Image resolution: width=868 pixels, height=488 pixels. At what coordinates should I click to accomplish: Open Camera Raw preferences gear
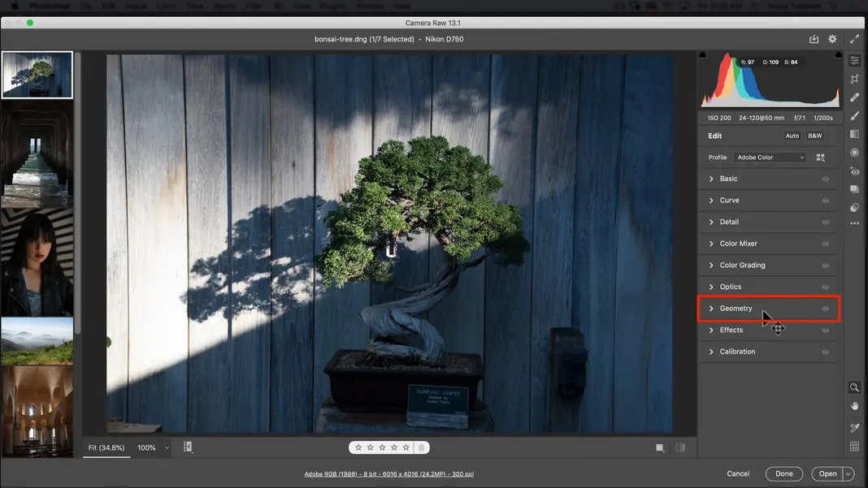pyautogui.click(x=832, y=39)
